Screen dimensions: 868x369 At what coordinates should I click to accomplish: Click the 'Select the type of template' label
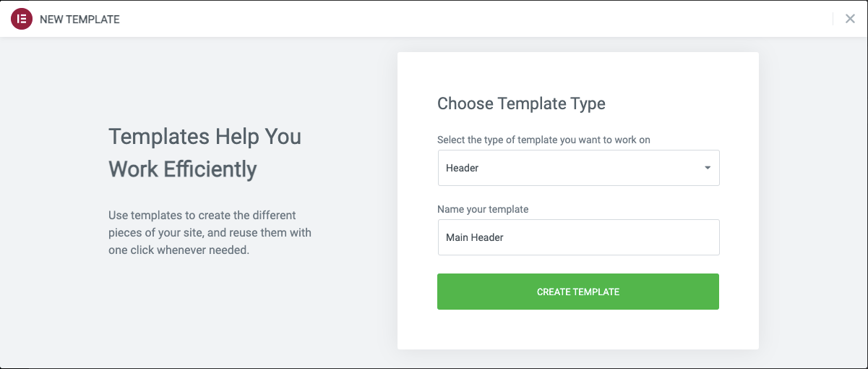[x=543, y=140]
